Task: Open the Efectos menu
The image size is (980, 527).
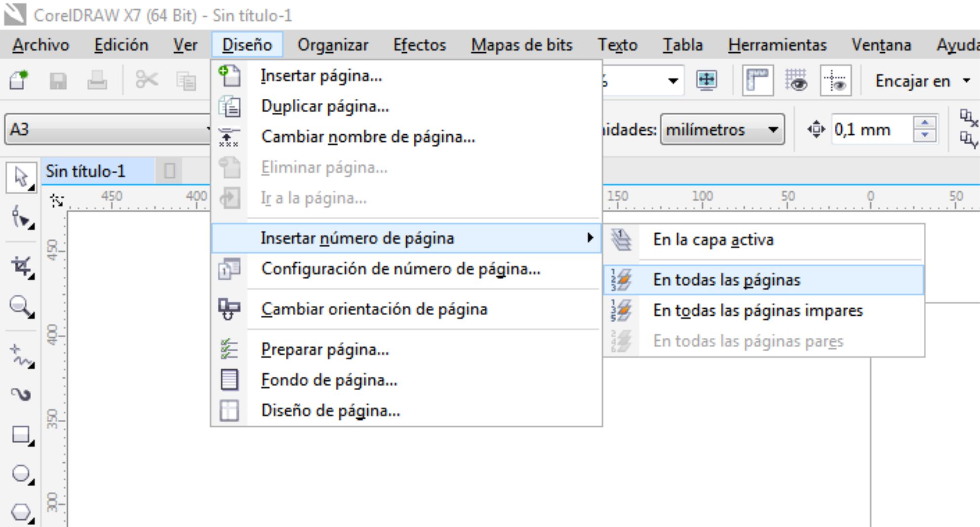Action: tap(420, 45)
